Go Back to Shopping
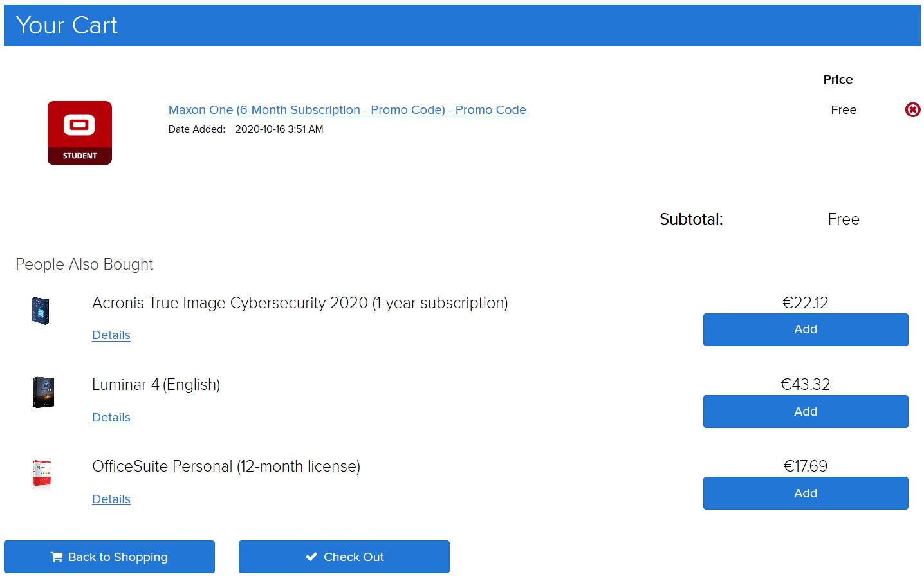924x581 pixels. 109,557
